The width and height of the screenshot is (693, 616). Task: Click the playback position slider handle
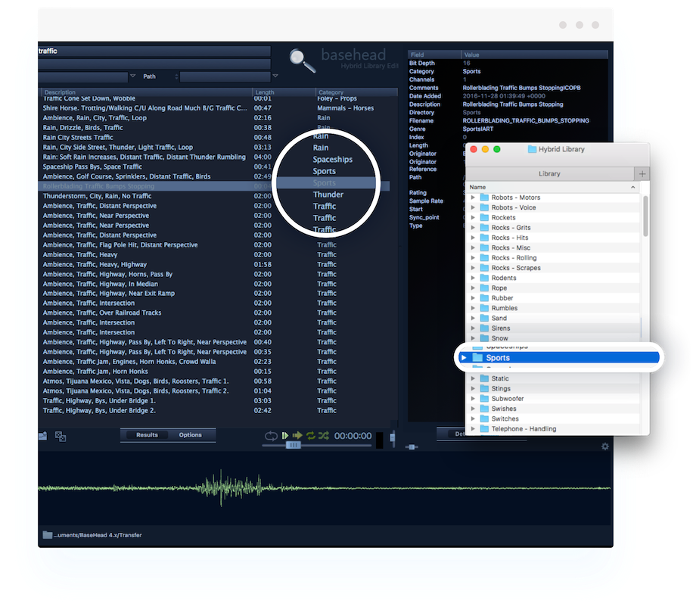coord(293,445)
